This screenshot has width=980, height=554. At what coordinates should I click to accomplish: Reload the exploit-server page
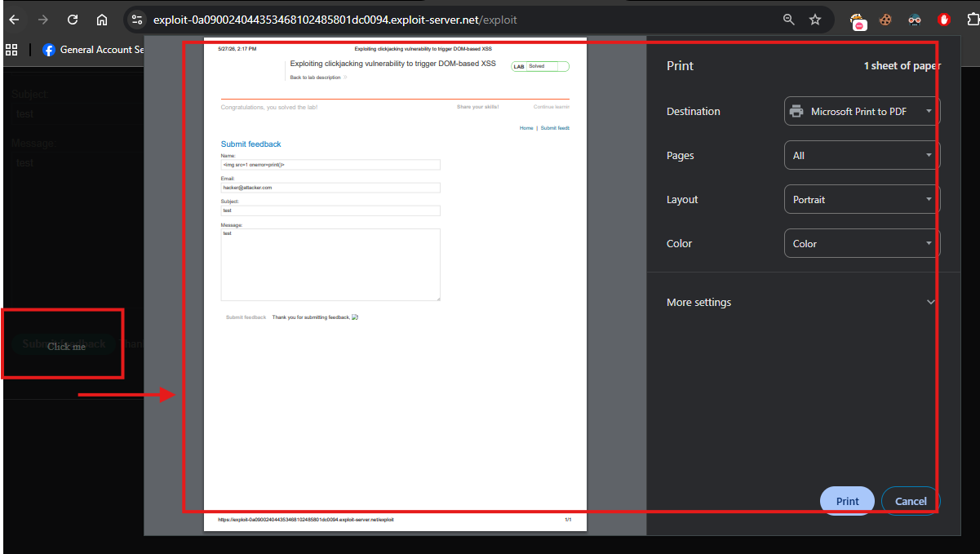coord(73,20)
